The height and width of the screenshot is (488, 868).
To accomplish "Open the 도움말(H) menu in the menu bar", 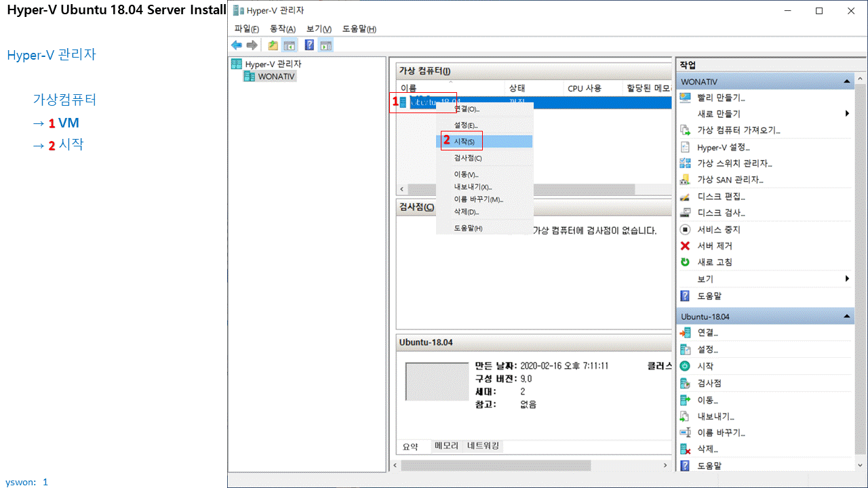I will 359,28.
